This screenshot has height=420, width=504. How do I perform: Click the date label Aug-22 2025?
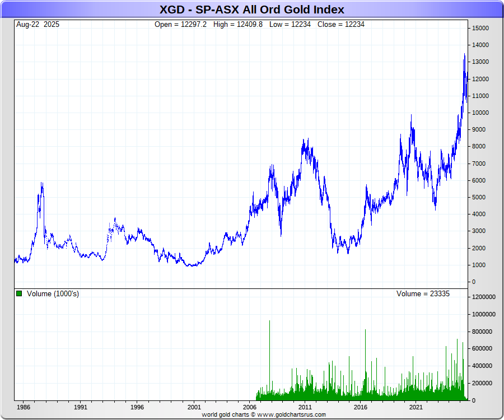point(38,25)
